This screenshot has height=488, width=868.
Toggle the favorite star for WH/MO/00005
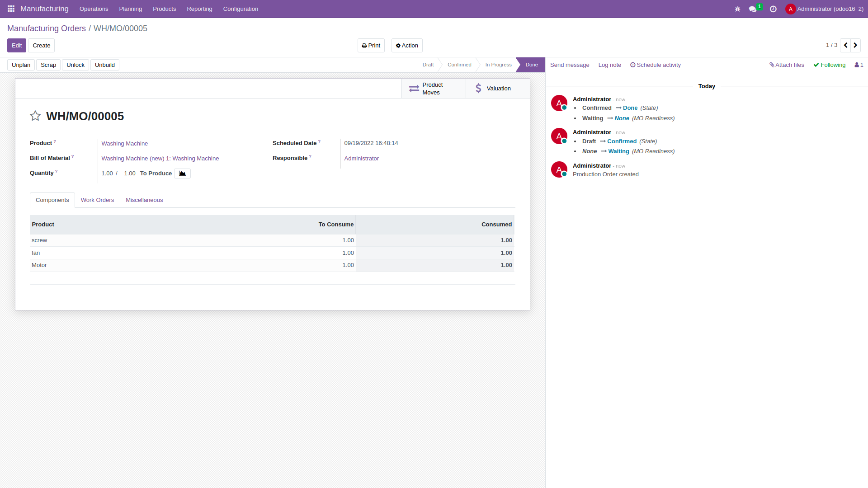35,116
